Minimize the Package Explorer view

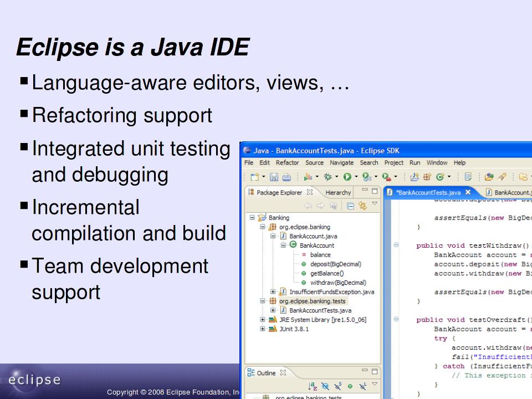[x=365, y=190]
